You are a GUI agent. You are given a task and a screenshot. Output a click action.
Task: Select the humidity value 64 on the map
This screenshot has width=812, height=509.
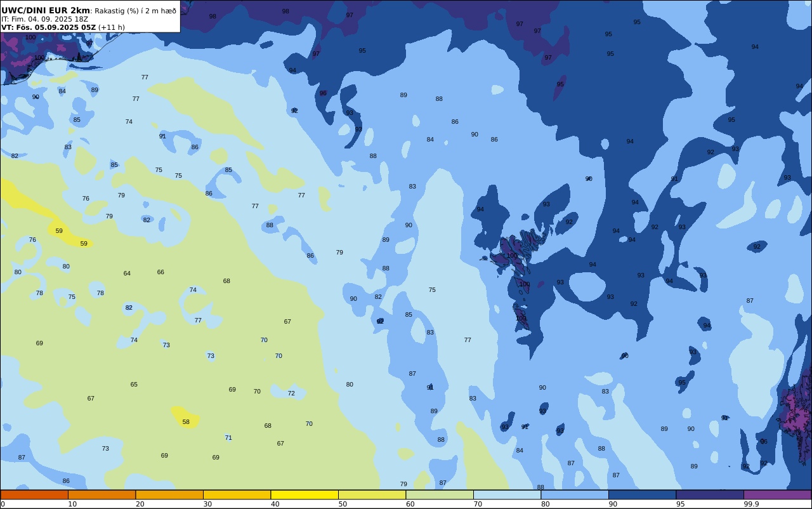pos(127,274)
